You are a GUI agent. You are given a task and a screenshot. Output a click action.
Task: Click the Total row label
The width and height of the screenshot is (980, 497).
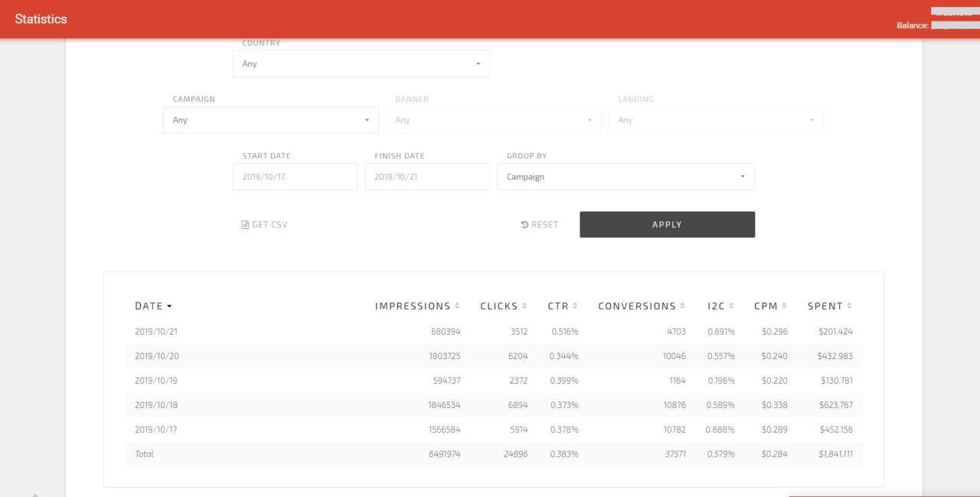click(x=144, y=454)
